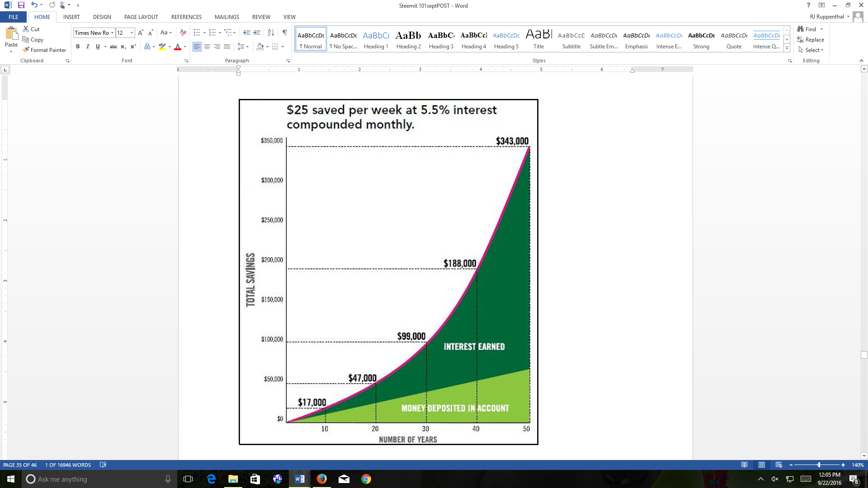Apply red font color swatch

coord(178,47)
